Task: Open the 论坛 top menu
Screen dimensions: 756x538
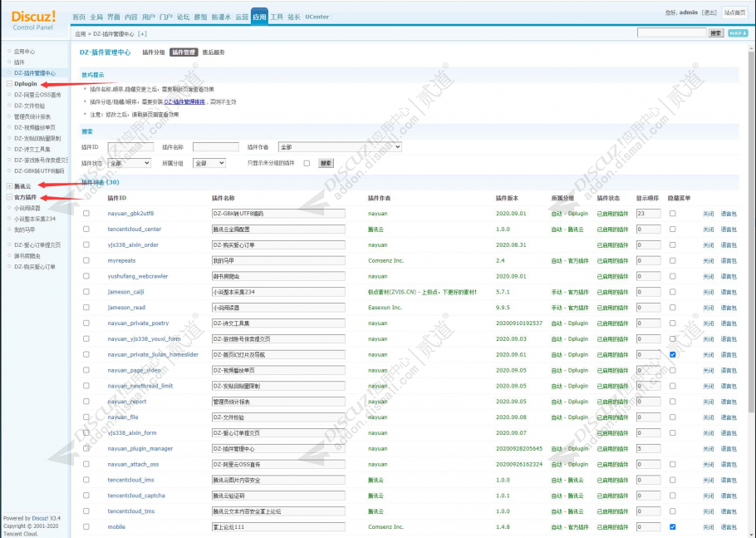Action: [184, 17]
